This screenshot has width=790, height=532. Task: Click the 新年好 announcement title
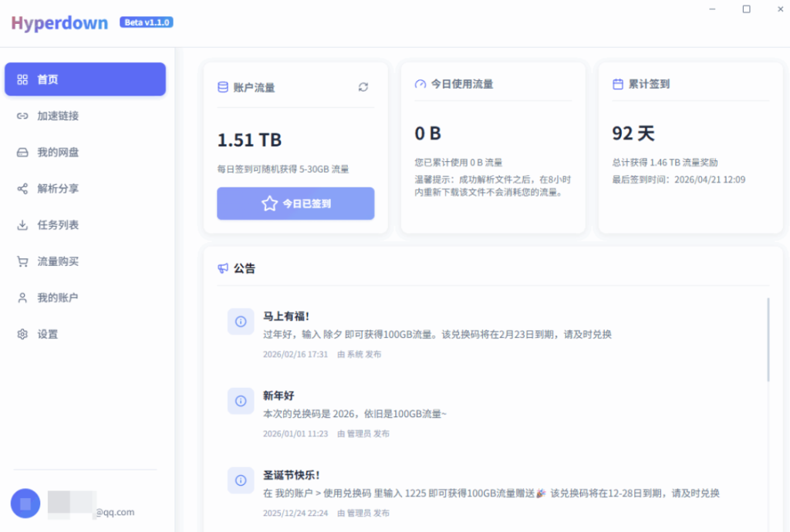click(x=279, y=396)
